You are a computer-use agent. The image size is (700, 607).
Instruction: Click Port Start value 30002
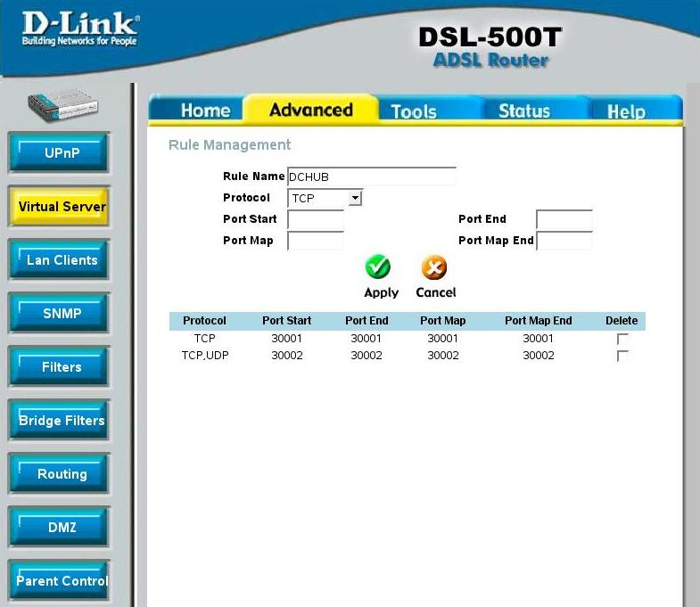[x=287, y=356]
